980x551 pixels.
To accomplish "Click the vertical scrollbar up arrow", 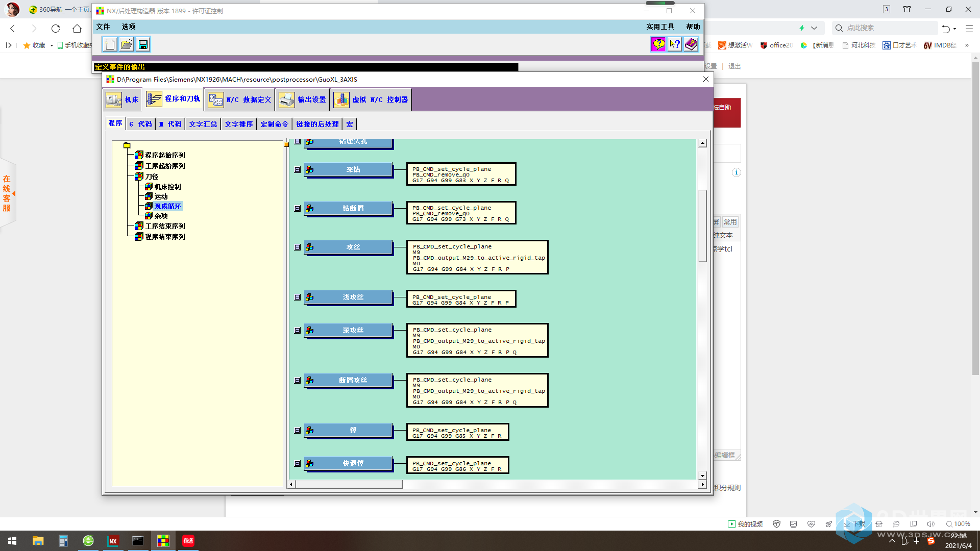I will point(702,144).
